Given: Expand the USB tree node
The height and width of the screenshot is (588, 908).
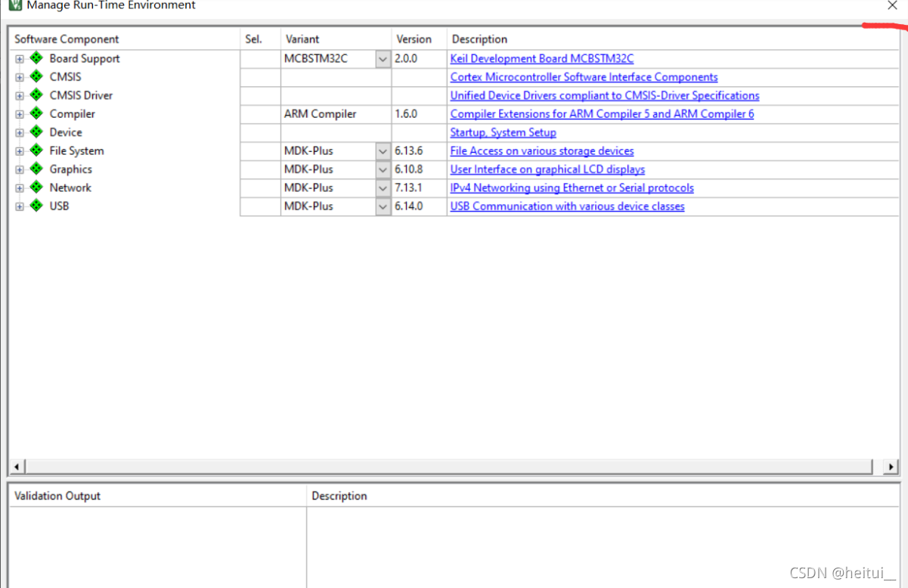Looking at the screenshot, I should [20, 206].
